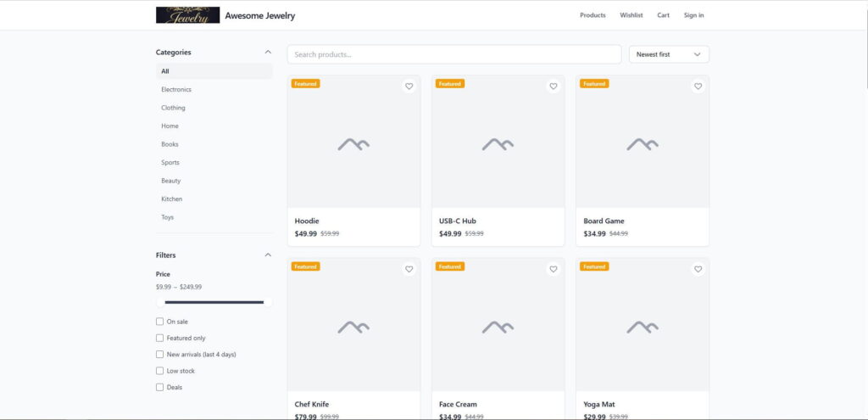Go to Products in the top navigation

click(x=593, y=15)
